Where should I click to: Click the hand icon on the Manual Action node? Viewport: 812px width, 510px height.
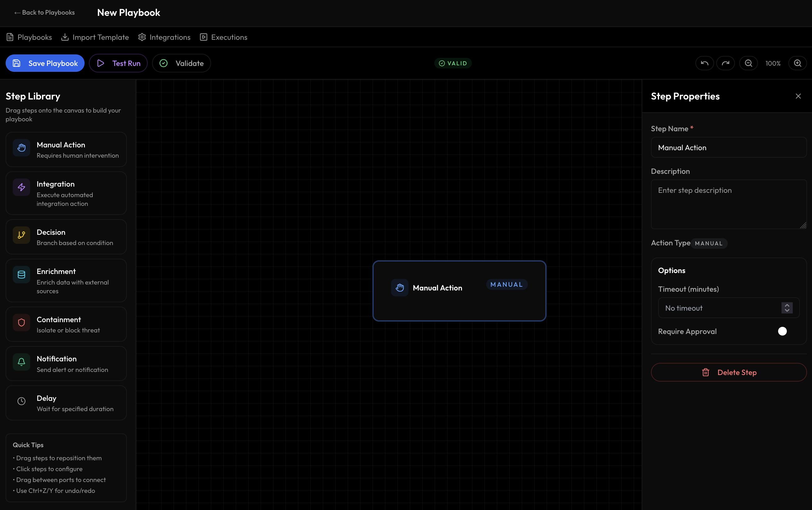click(399, 288)
